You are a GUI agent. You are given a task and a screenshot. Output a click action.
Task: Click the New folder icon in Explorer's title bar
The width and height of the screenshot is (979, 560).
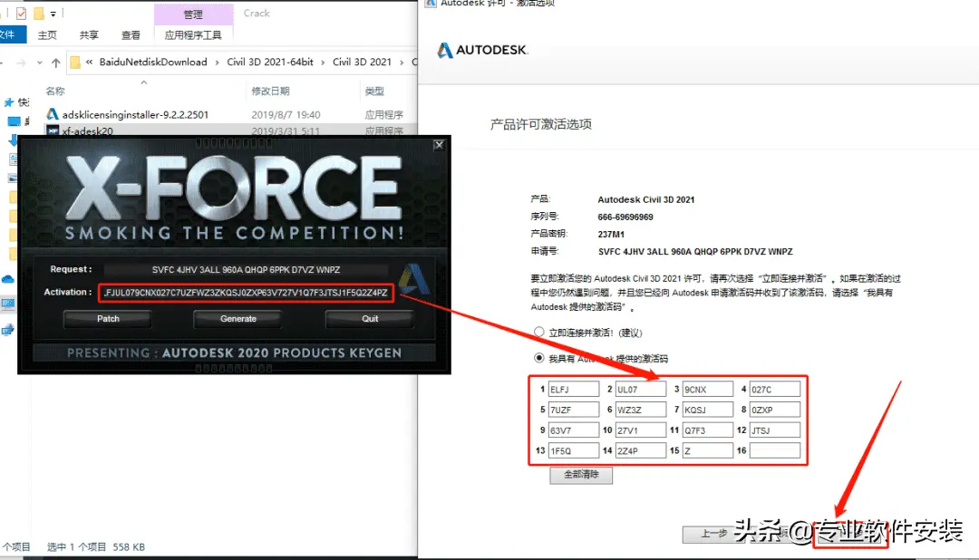(x=39, y=13)
